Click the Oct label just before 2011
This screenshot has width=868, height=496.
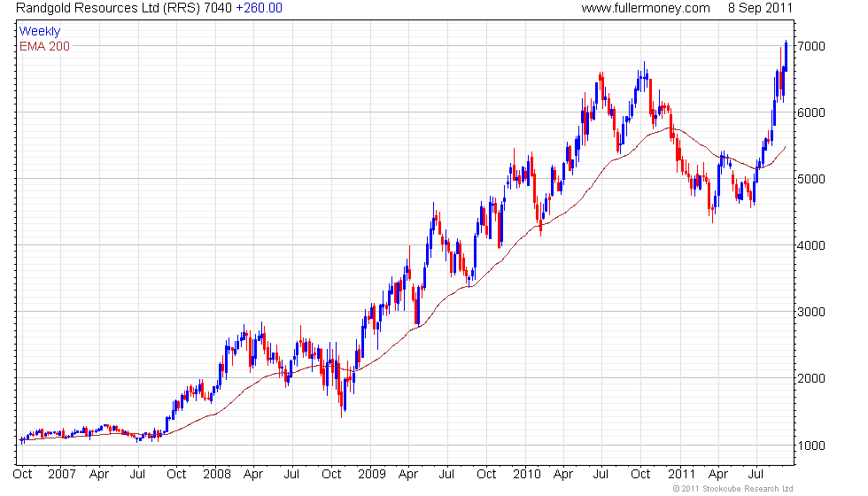[641, 475]
